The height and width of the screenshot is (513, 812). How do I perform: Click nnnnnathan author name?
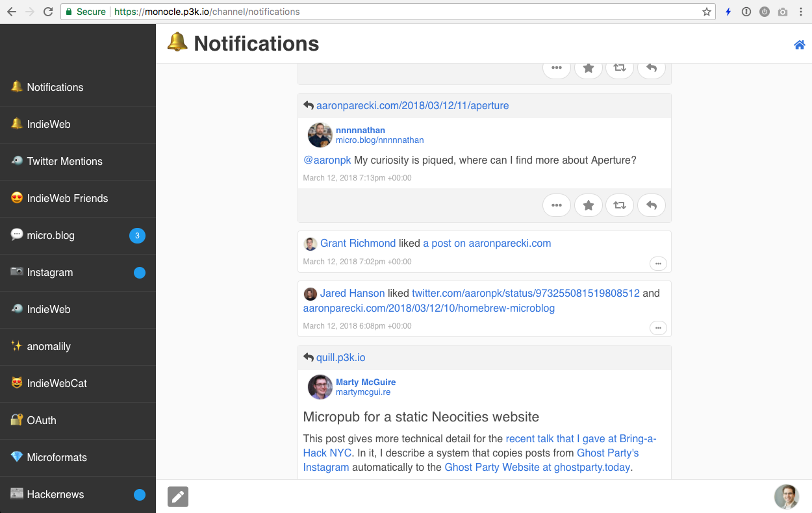point(361,130)
